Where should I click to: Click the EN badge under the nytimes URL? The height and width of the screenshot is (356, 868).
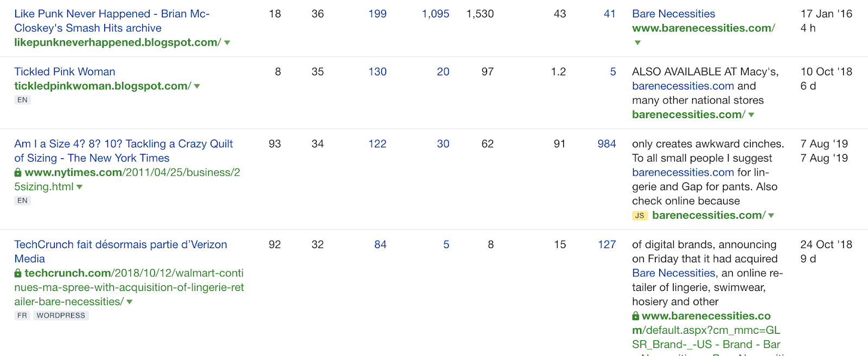(x=22, y=200)
